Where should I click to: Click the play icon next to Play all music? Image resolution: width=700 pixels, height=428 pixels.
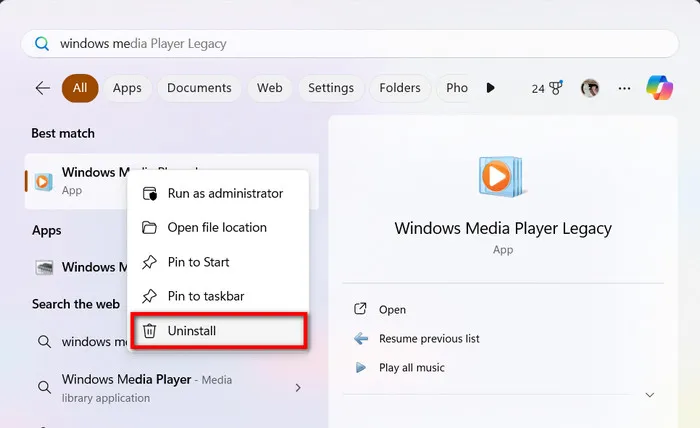click(x=360, y=368)
